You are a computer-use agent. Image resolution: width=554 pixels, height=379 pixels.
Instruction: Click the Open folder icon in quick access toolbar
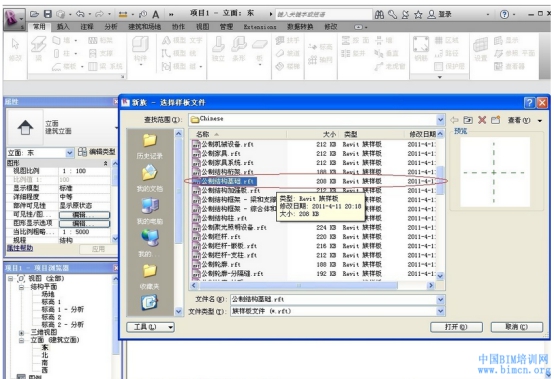click(34, 14)
